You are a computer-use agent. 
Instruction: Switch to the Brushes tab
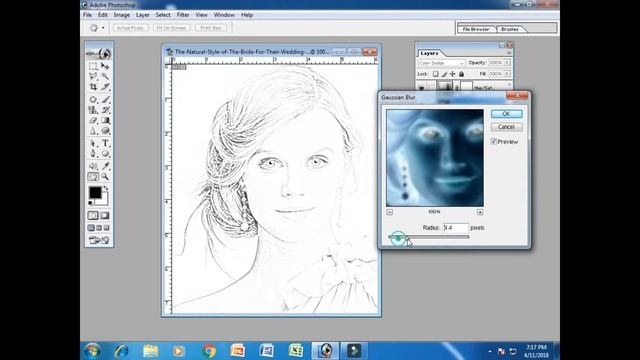(x=510, y=29)
